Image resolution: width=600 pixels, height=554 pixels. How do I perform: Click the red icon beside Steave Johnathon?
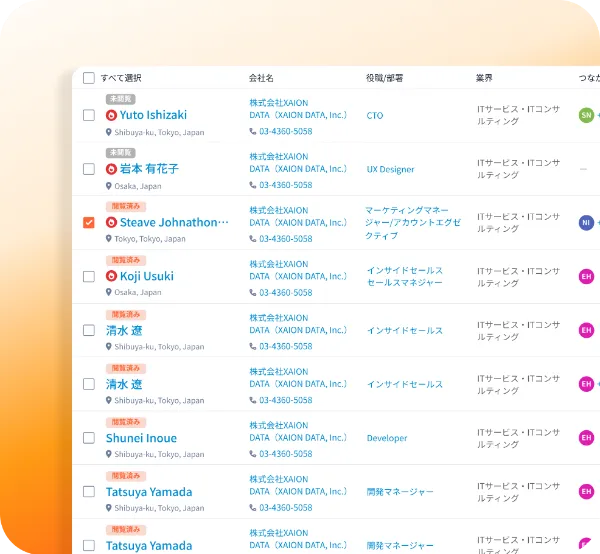[x=111, y=222]
